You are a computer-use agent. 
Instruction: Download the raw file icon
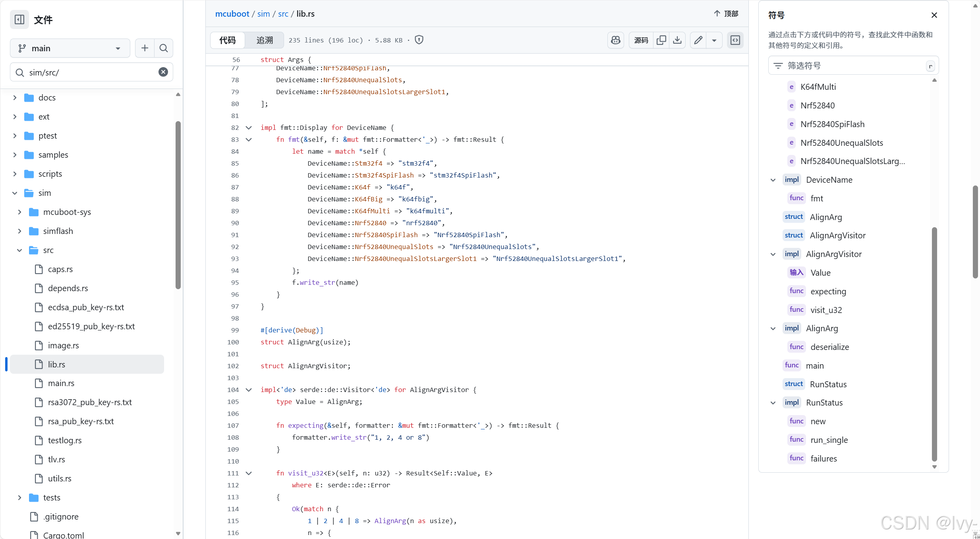pos(677,40)
